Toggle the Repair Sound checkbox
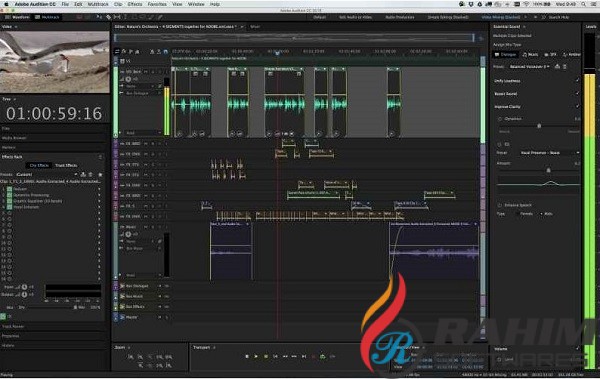Screen dimensions: 600x379 tap(577, 94)
